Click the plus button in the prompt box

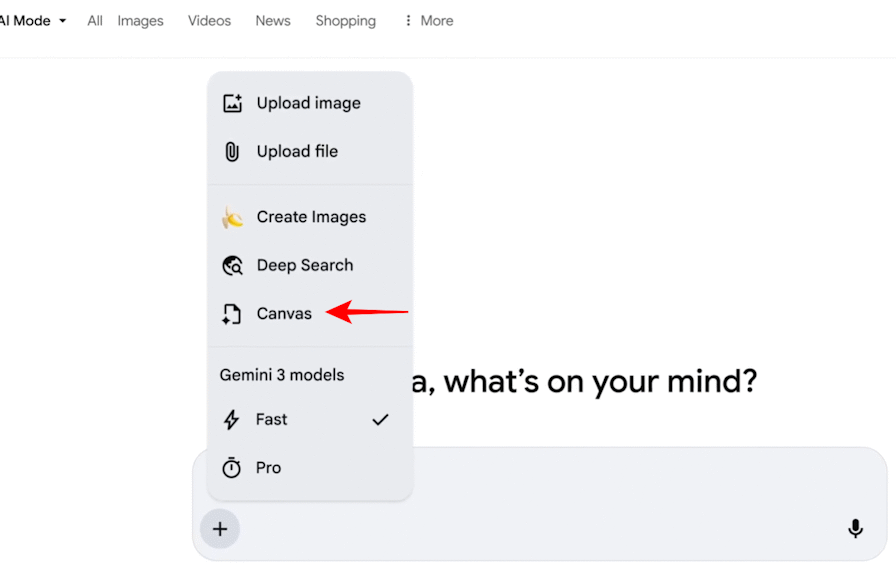tap(220, 529)
